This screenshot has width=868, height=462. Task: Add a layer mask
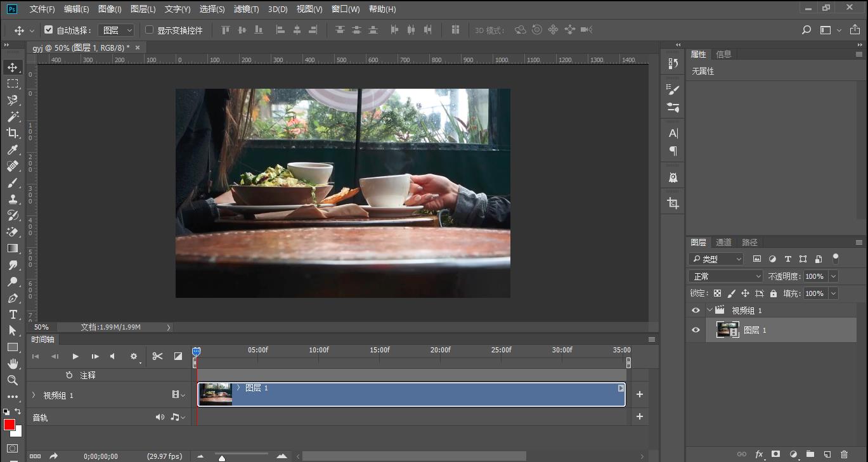tap(775, 454)
